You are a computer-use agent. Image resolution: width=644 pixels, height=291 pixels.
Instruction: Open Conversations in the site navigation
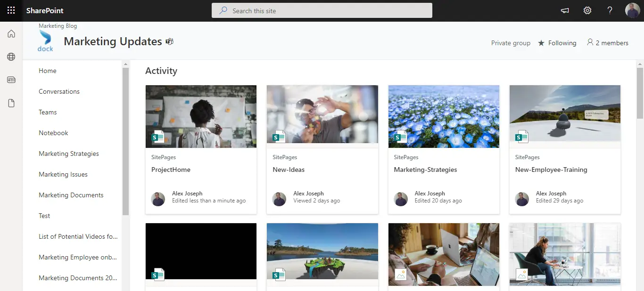pyautogui.click(x=59, y=91)
